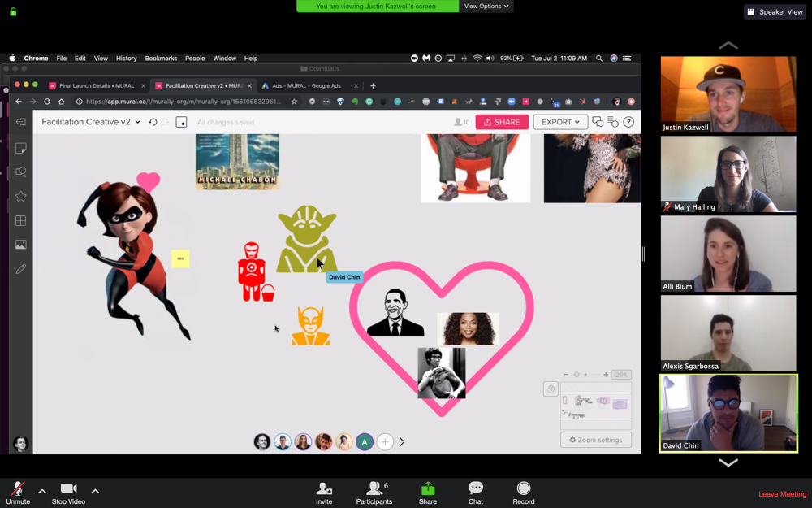This screenshot has width=812, height=508.
Task: Open the activity outline icon near help
Action: (x=613, y=122)
